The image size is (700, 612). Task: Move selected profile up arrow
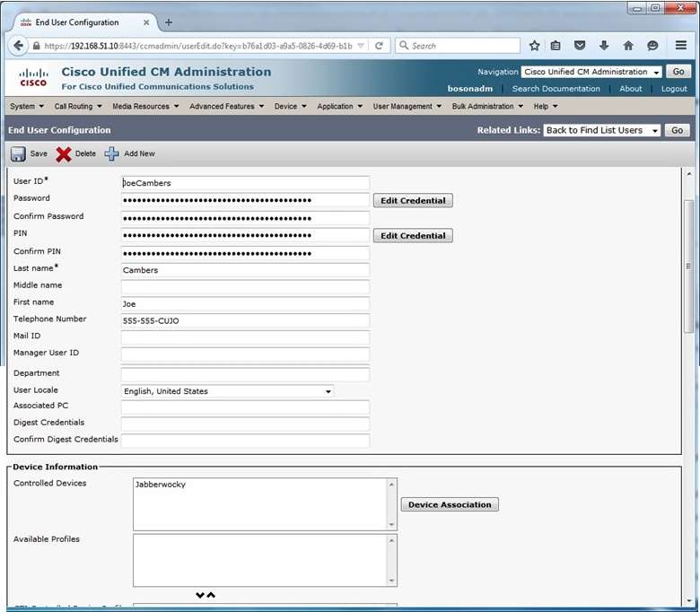(x=211, y=595)
